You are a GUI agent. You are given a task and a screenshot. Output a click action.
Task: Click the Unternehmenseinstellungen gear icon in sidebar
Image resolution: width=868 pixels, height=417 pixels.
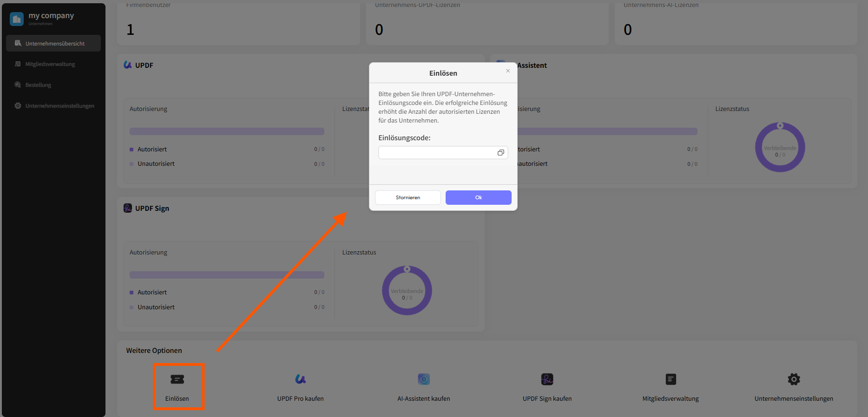[x=18, y=106]
